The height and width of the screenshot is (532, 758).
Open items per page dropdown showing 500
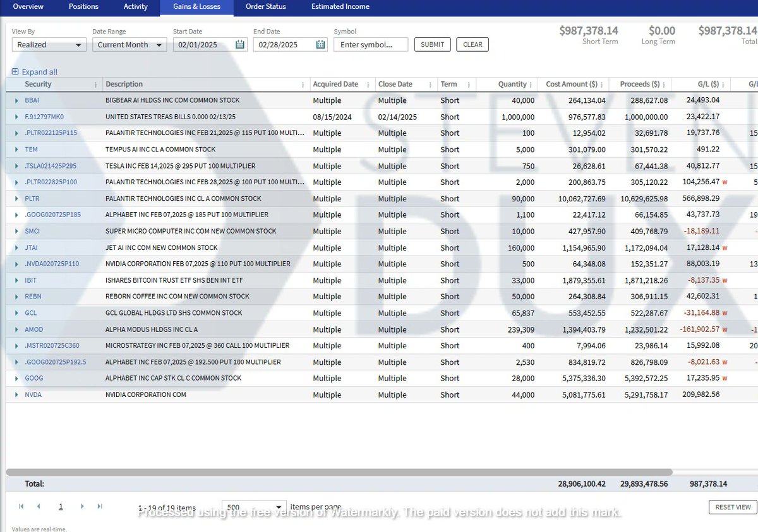255,507
